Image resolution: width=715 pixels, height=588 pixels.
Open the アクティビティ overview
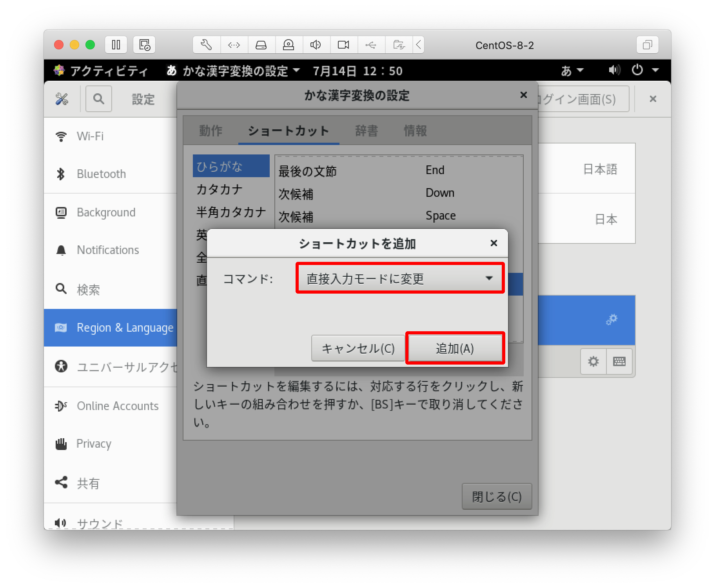tap(101, 71)
